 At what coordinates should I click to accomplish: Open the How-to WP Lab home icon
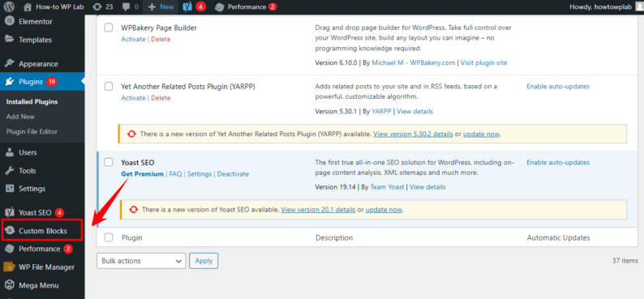point(28,7)
